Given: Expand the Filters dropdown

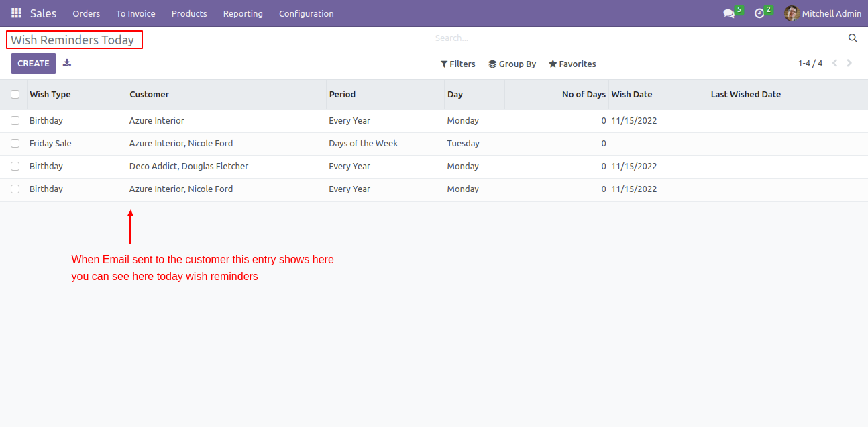Looking at the screenshot, I should click(458, 64).
